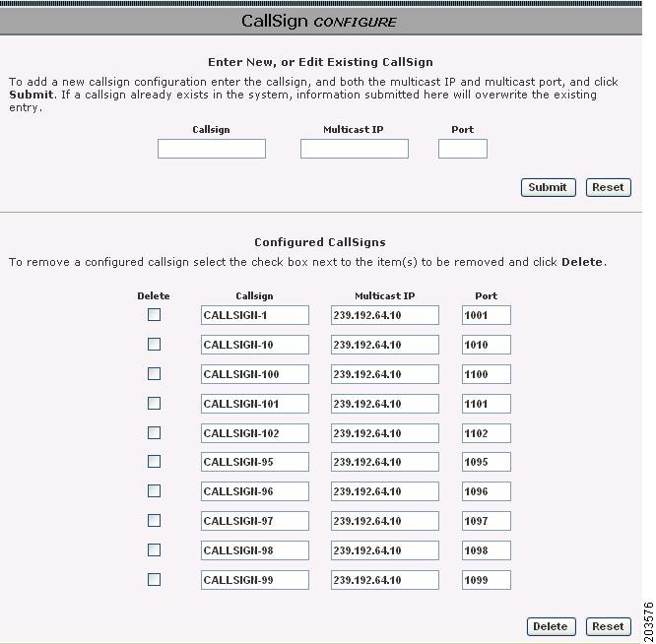Select the Delete checkbox for CALLSIGN-97

(x=154, y=520)
